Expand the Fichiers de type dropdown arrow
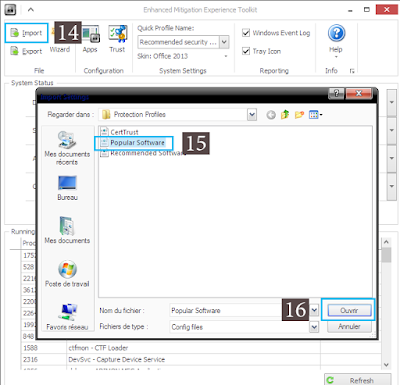Screen dimensions: 400x385 314,327
